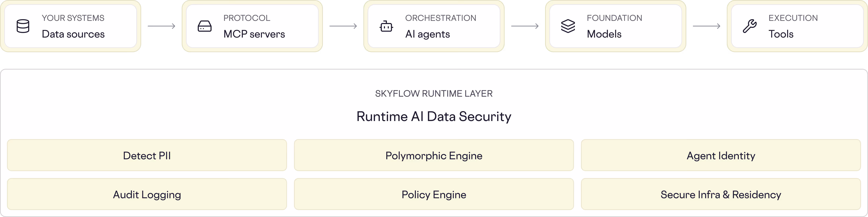Click arrow between Data sources and MCP servers
This screenshot has height=217, width=868.
click(x=161, y=26)
